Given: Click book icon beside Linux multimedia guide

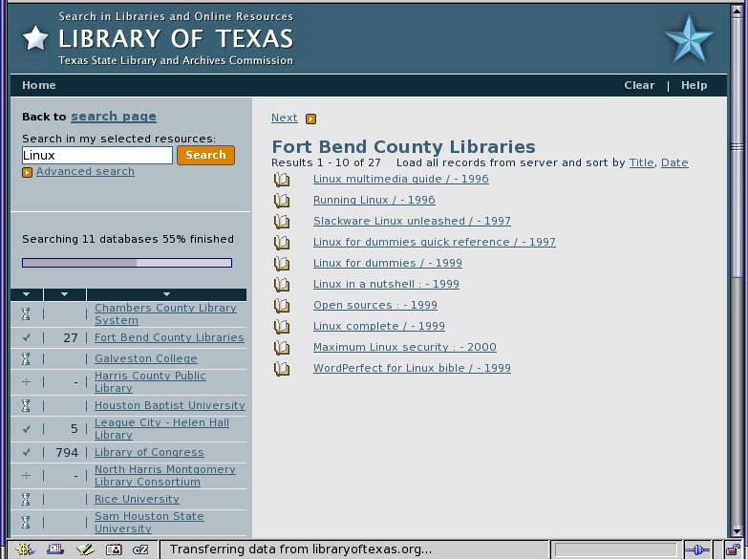Looking at the screenshot, I should 282,180.
